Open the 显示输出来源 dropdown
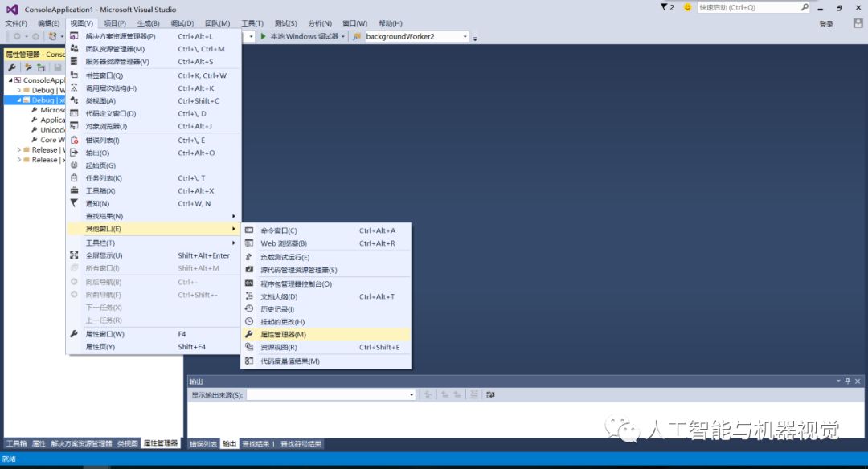The image size is (868, 469). tap(411, 395)
